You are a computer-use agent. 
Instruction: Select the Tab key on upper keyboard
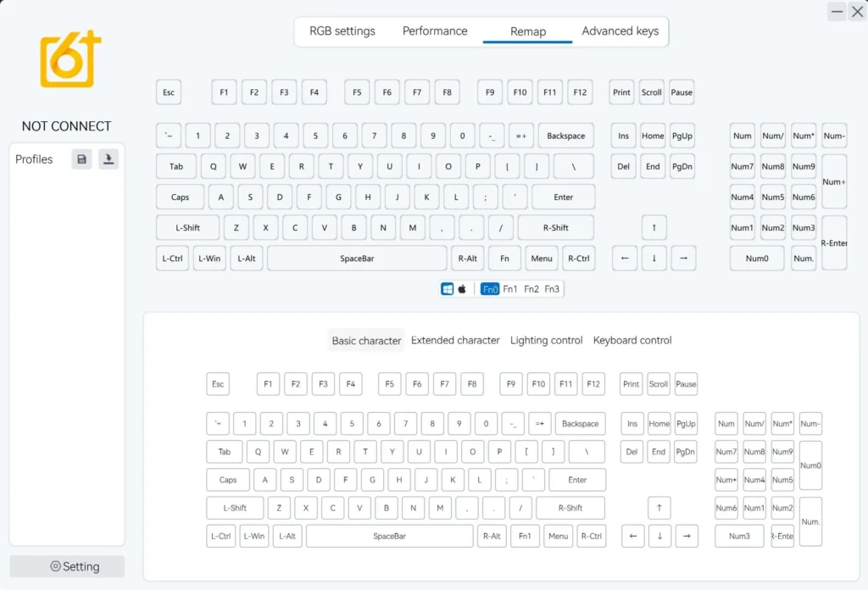click(176, 167)
